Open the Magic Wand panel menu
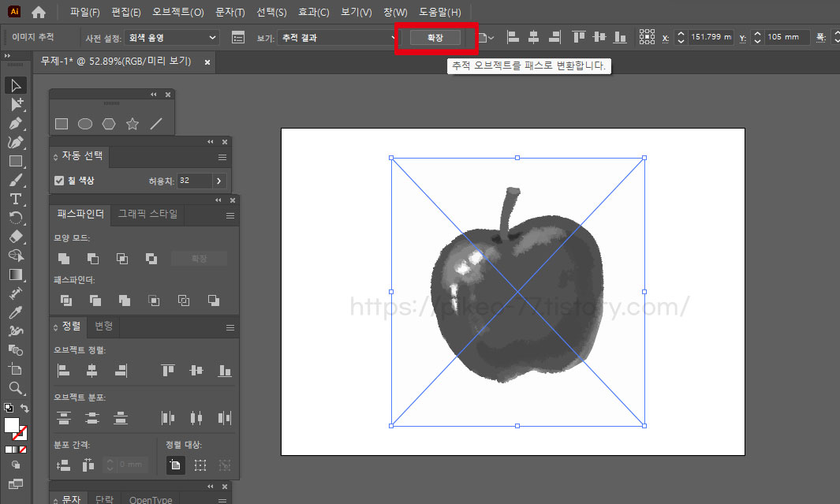Viewport: 840px width, 504px height. (222, 158)
